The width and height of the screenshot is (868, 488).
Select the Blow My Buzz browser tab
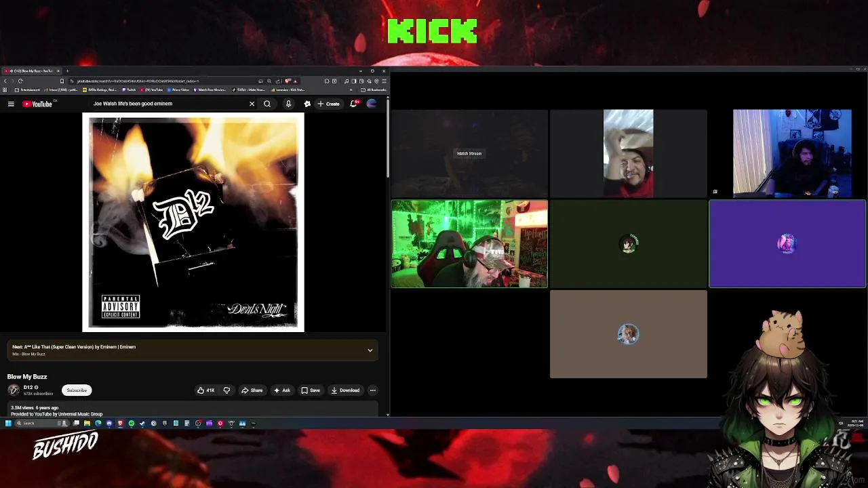coord(33,70)
